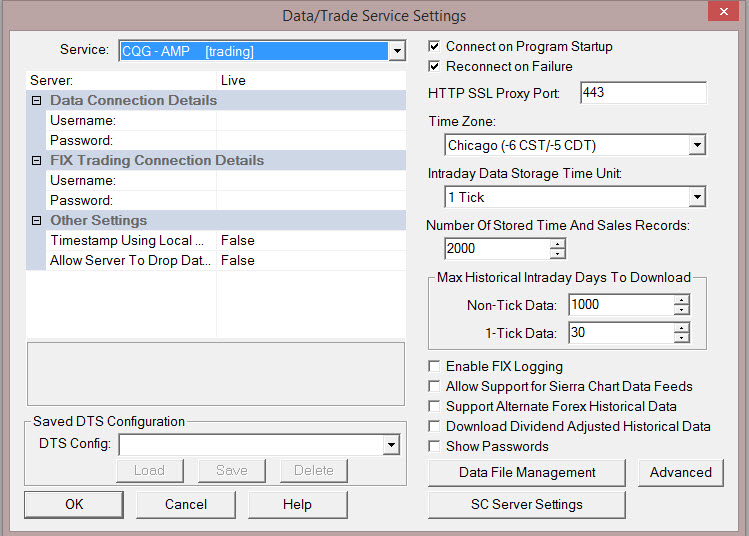Increase Stored Time And Sales Records value

558,243
